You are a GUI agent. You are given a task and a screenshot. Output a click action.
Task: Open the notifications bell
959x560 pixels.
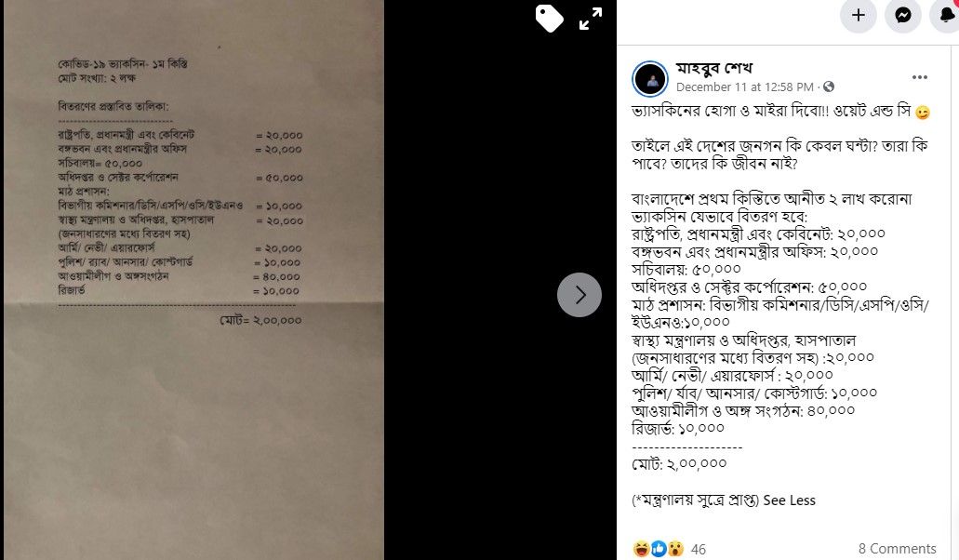point(946,15)
